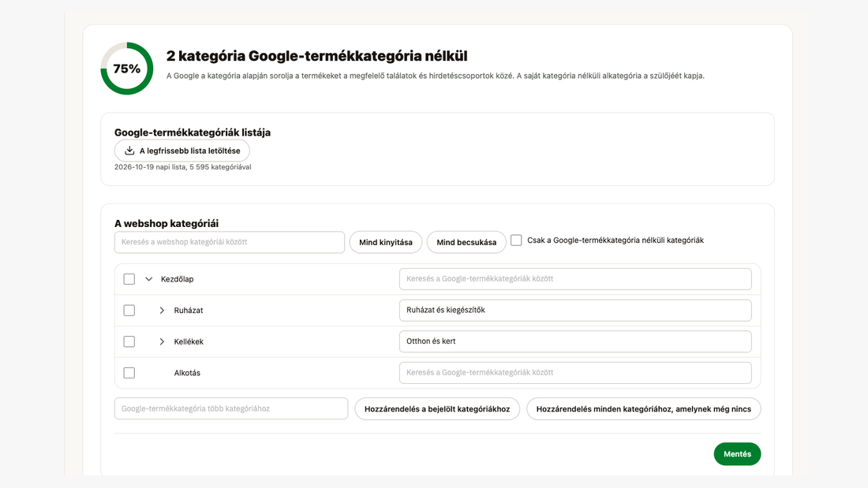Select the Alkotás category label
The image size is (868, 488).
(187, 373)
